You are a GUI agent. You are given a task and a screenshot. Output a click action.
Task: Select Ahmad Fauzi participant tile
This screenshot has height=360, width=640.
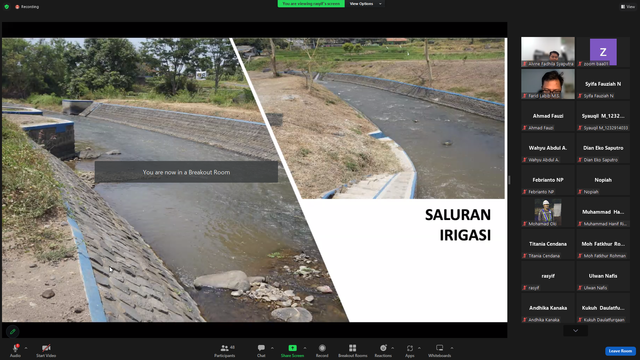pyautogui.click(x=548, y=116)
